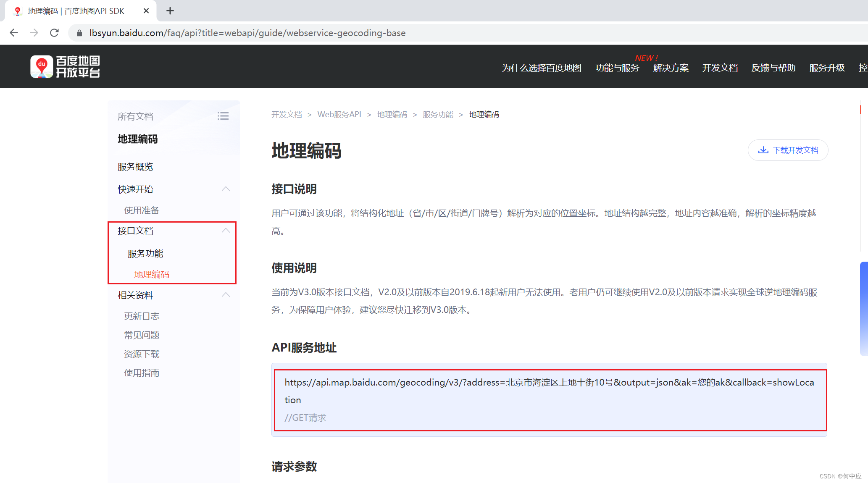868x483 pixels.
Task: Open a new browser tab
Action: point(170,11)
